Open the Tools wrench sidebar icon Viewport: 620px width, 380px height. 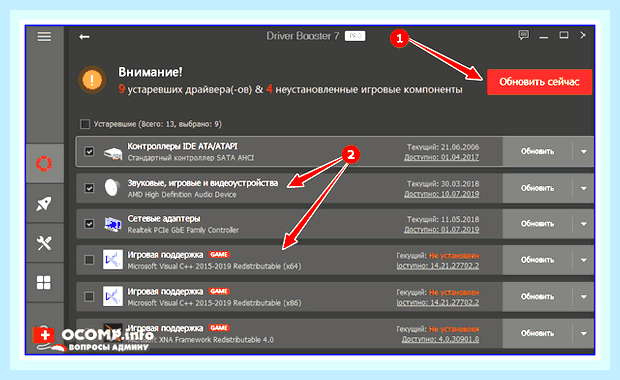pos(44,243)
